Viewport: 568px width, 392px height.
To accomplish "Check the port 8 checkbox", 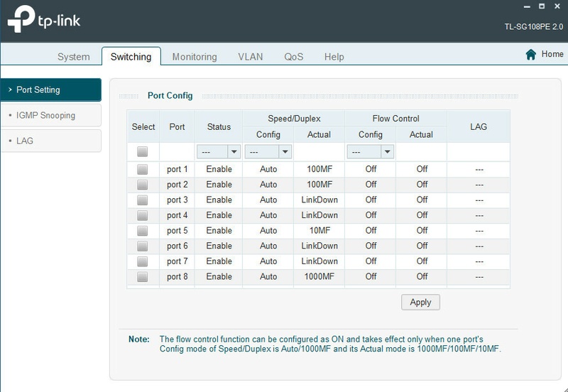I will pos(143,277).
